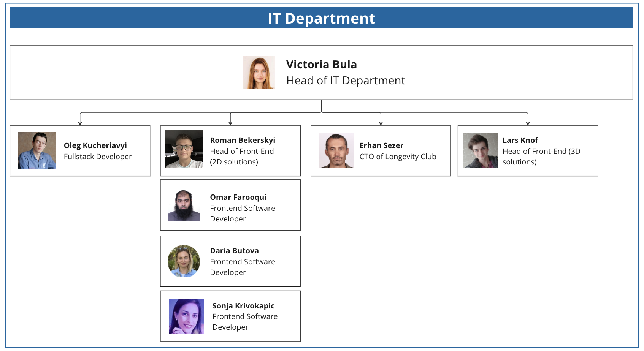This screenshot has width=644, height=351.
Task: Select the Fullstack Developer job title
Action: pyautogui.click(x=98, y=157)
